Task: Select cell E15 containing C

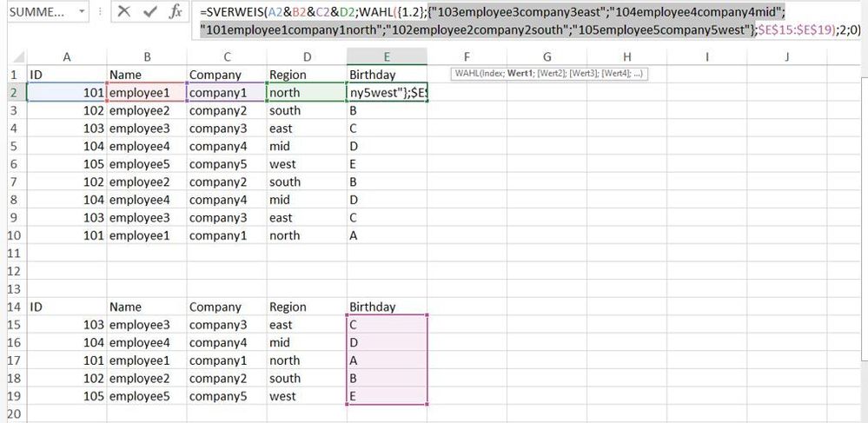Action: tap(387, 325)
